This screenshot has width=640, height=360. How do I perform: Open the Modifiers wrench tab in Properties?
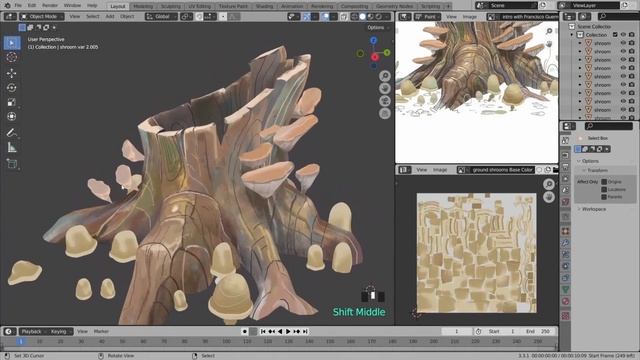(565, 243)
